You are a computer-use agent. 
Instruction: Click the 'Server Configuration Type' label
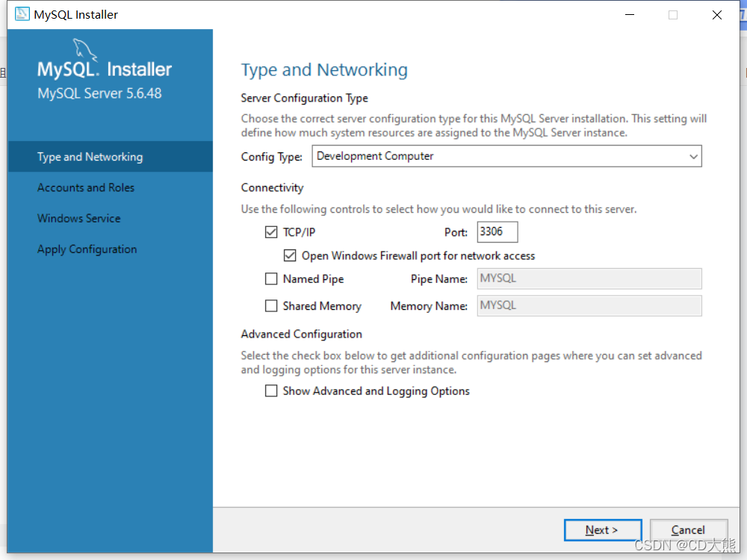pos(305,98)
